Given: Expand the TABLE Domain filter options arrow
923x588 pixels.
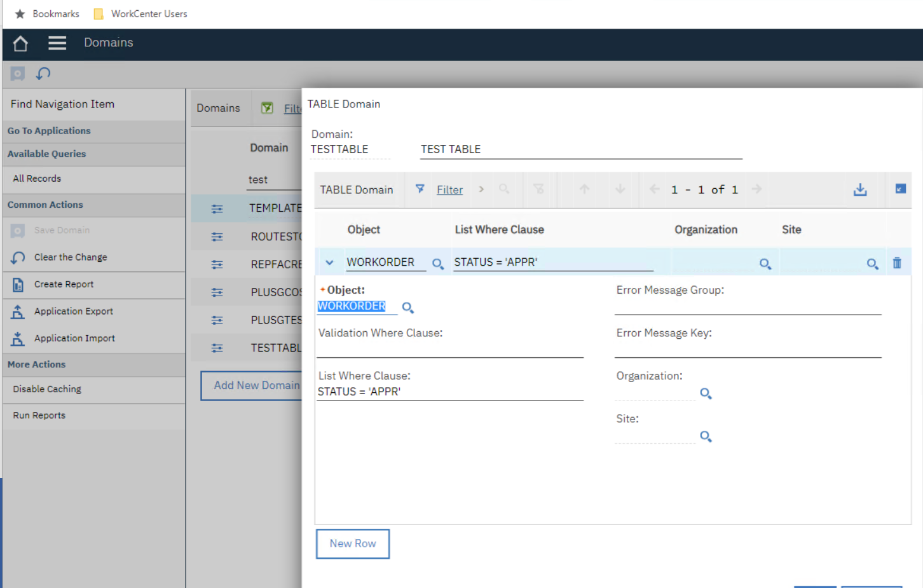Looking at the screenshot, I should (x=481, y=189).
